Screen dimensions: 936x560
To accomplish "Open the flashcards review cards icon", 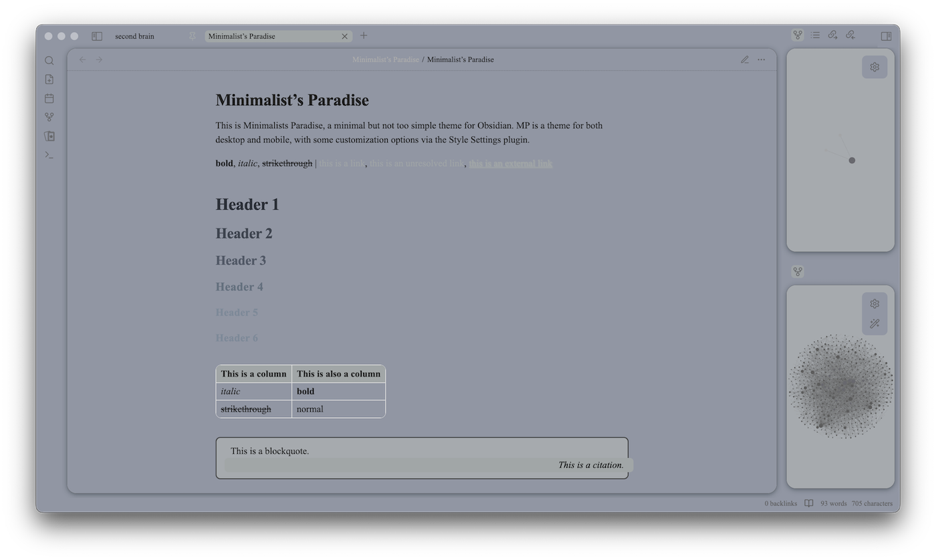I will [49, 136].
